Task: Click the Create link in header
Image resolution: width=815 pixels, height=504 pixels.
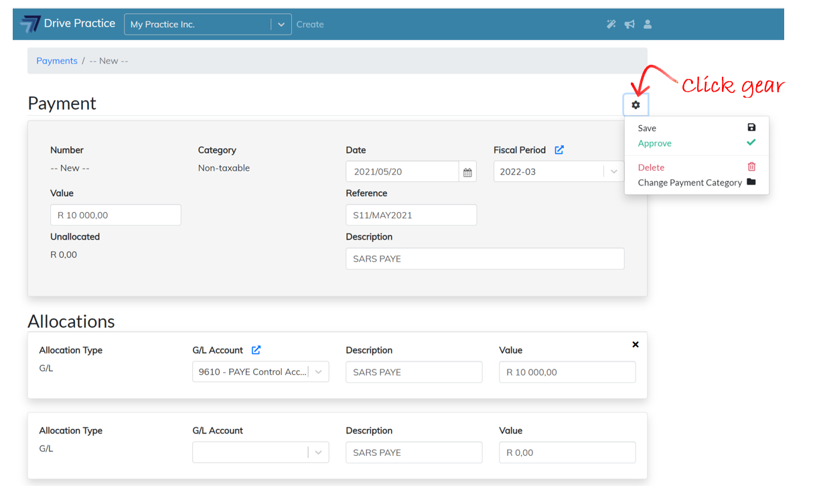Action: click(310, 24)
